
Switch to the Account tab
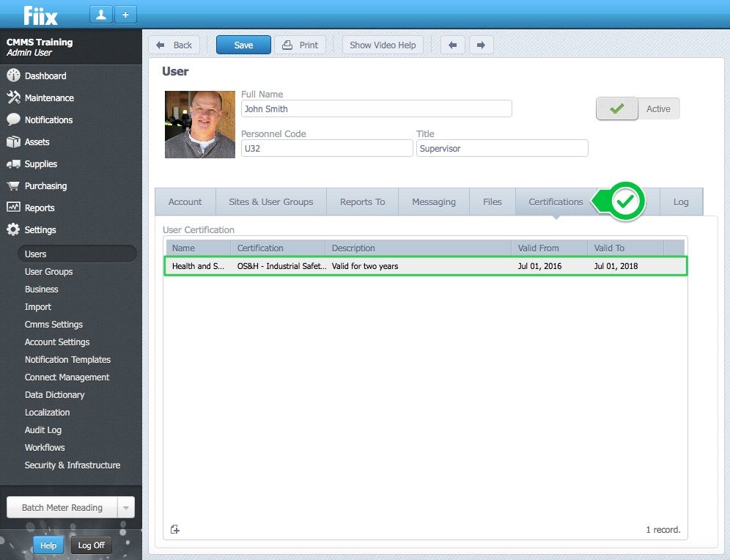click(x=185, y=202)
